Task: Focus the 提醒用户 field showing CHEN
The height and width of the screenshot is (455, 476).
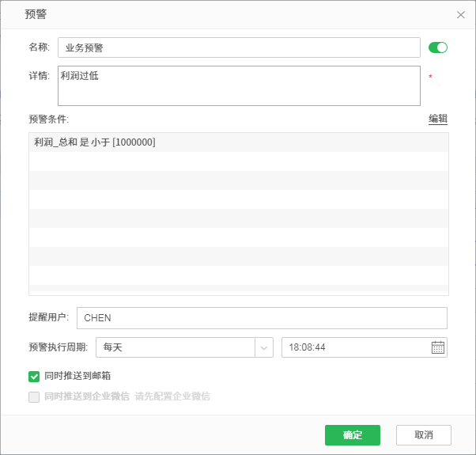Action: [x=262, y=317]
